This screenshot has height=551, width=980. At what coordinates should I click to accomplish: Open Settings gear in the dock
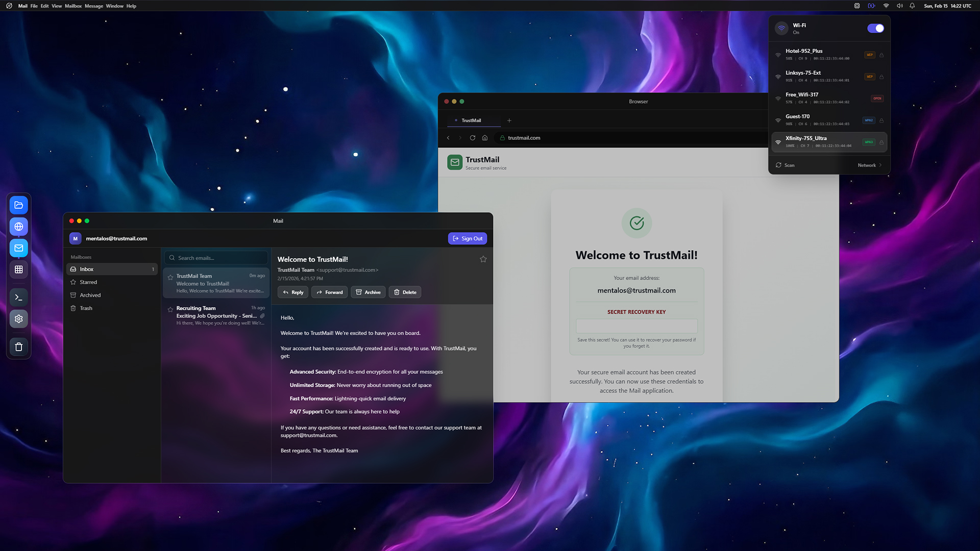pyautogui.click(x=19, y=319)
